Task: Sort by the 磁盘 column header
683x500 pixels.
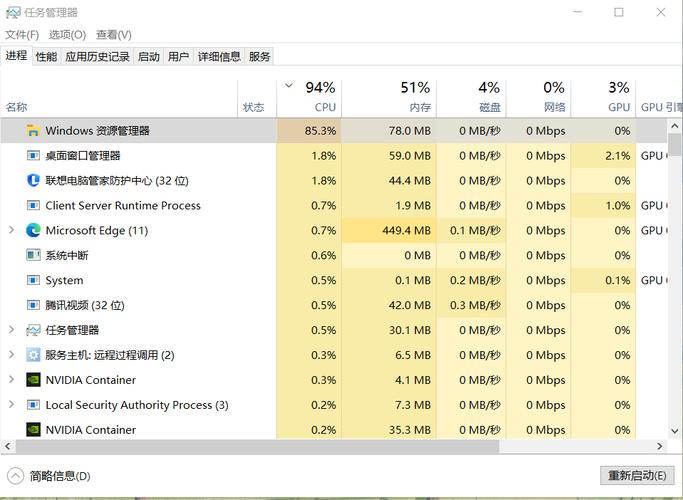Action: tap(471, 98)
